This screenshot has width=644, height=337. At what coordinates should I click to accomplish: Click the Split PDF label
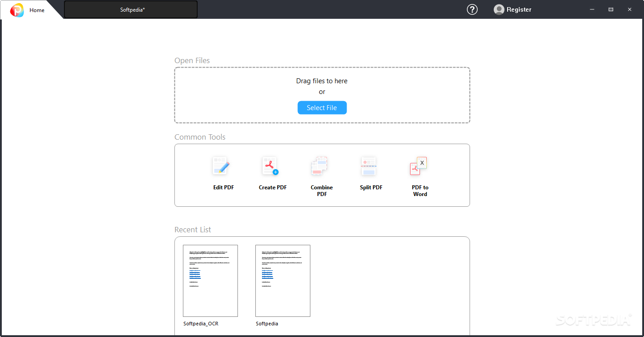(x=371, y=188)
